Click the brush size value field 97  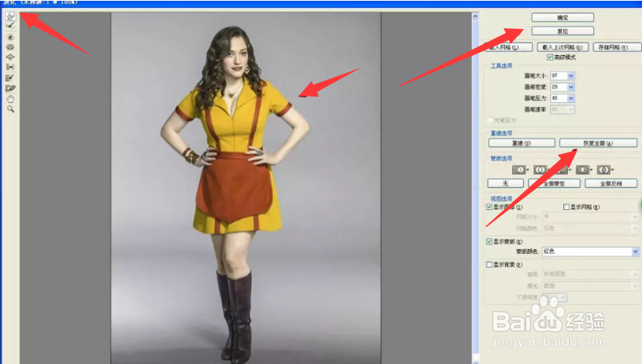pyautogui.click(x=559, y=75)
